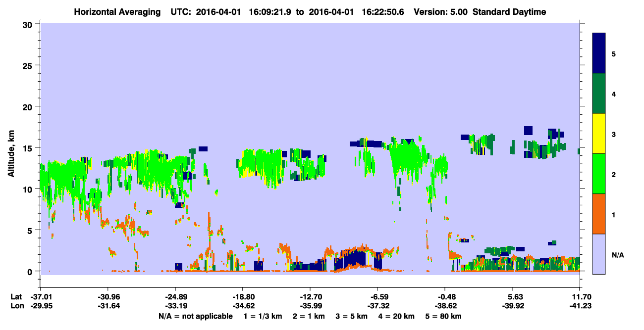The width and height of the screenshot is (644, 330).
Task: Click latitude value -30.96
Action: pos(107,297)
